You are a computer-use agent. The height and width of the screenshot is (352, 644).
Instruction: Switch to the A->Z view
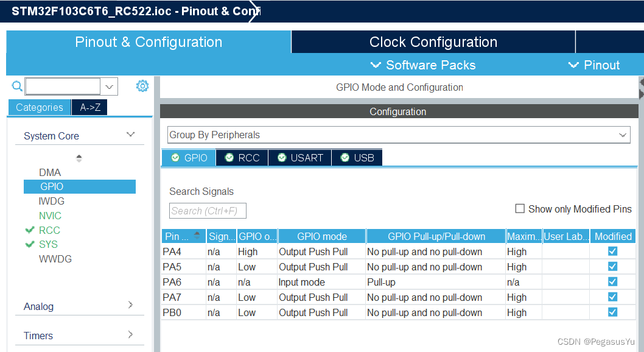[x=89, y=107]
